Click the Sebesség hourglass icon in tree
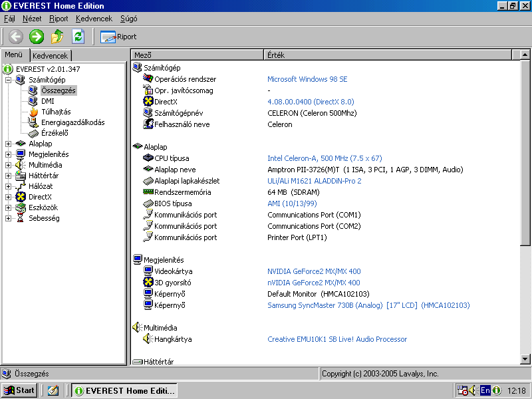Screen dimensions: 532x399 coord(21,218)
